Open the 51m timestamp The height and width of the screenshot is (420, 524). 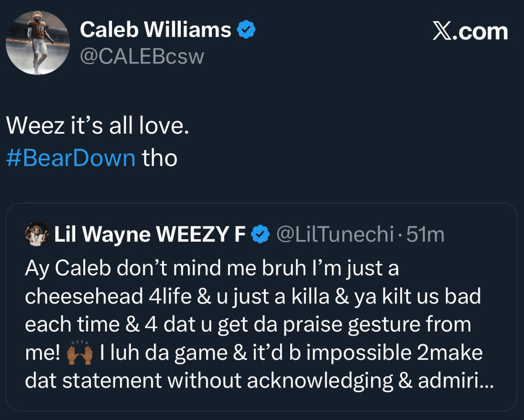(425, 235)
